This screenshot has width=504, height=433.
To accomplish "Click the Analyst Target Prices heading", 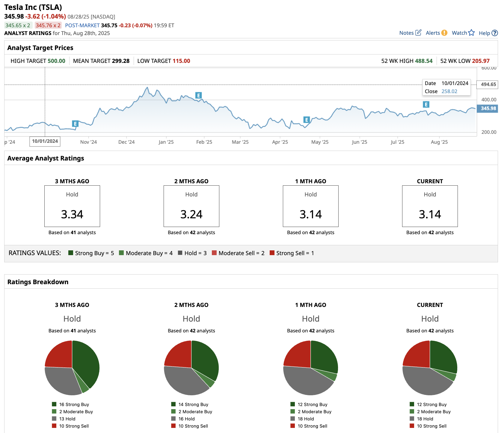I will [x=40, y=48].
